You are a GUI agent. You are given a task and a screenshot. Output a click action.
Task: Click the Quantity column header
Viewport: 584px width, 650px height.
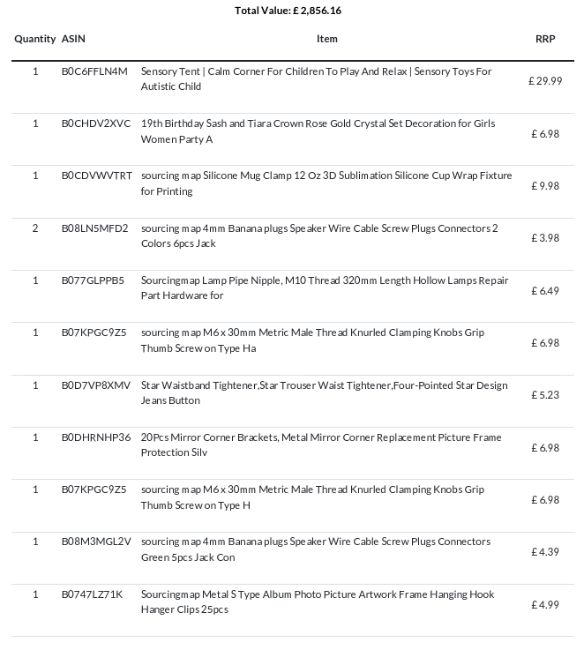[x=35, y=39]
